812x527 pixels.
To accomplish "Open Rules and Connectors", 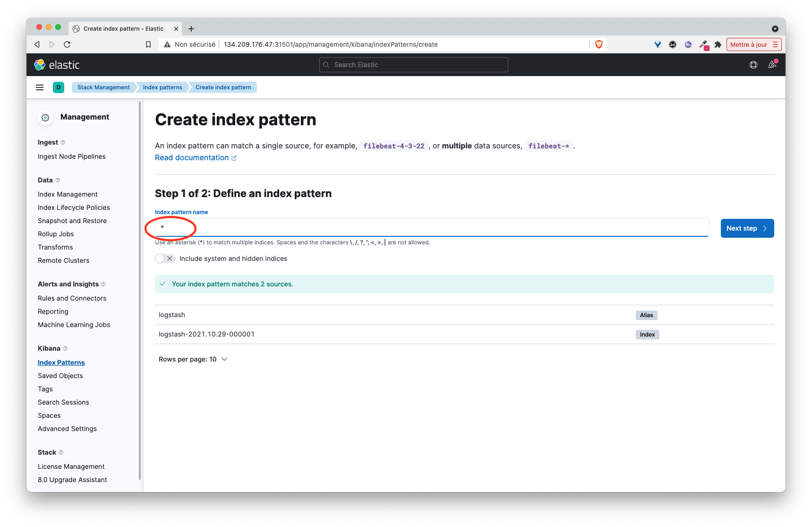I will tap(72, 298).
